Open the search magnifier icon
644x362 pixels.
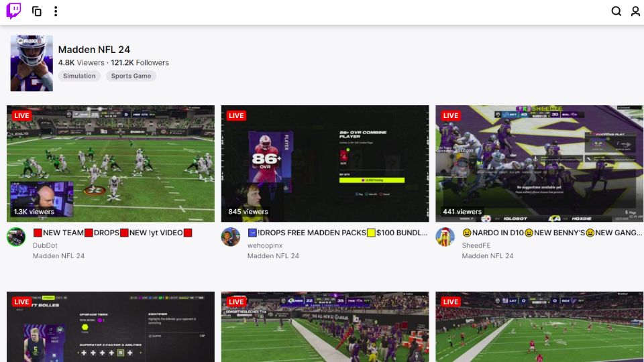[616, 11]
